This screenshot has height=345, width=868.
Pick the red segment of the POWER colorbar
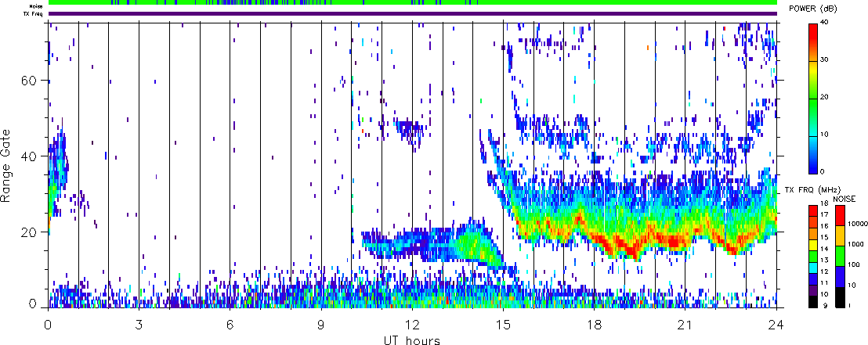coord(813,33)
